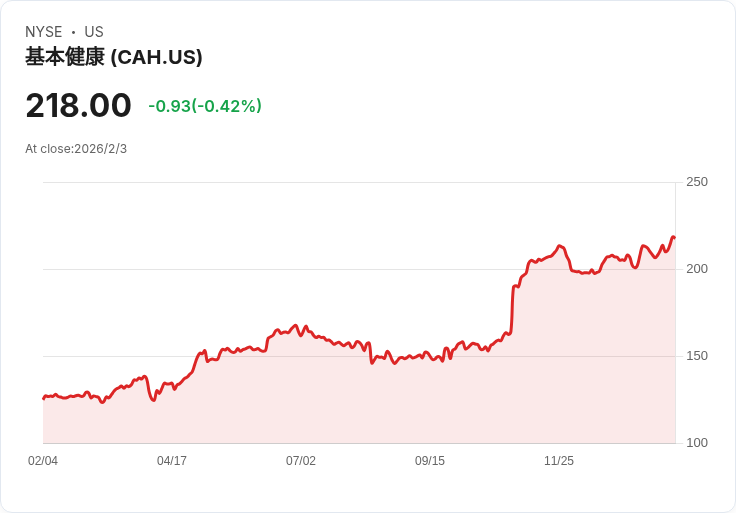
Task: Click the 150 y-axis label
Action: point(697,356)
